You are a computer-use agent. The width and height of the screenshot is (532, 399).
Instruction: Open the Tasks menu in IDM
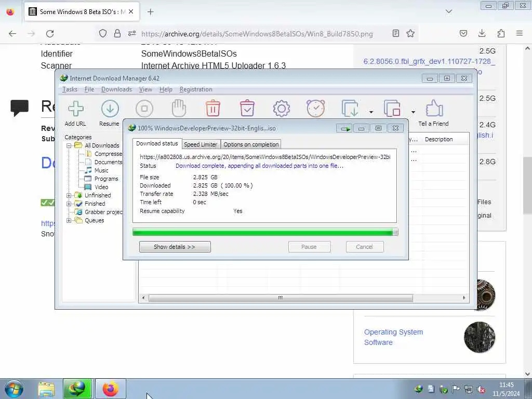(x=70, y=89)
